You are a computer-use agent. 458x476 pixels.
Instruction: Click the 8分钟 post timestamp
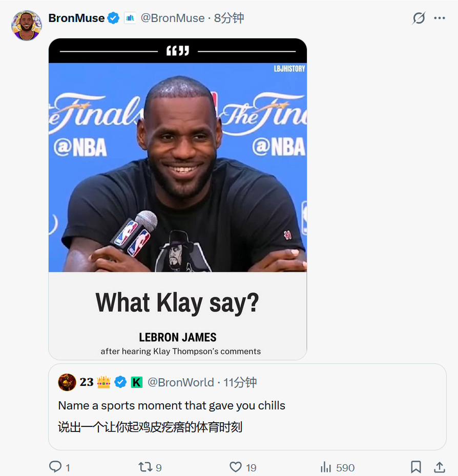229,18
